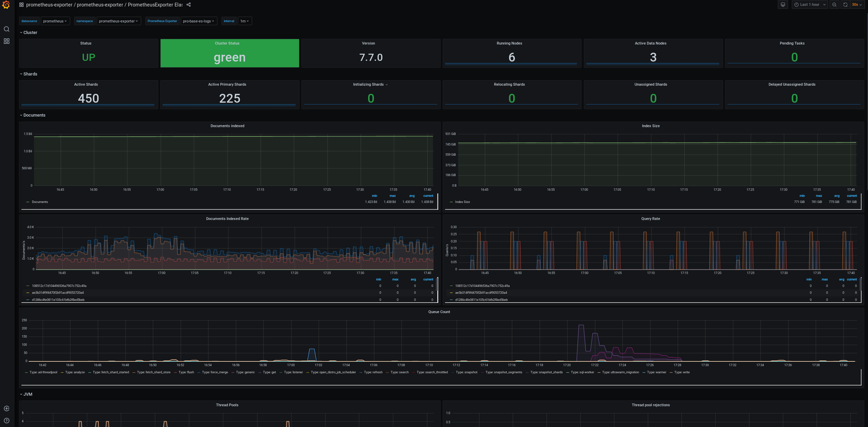This screenshot has height=427, width=868.
Task: Open the interval 1m dropdown
Action: point(244,21)
